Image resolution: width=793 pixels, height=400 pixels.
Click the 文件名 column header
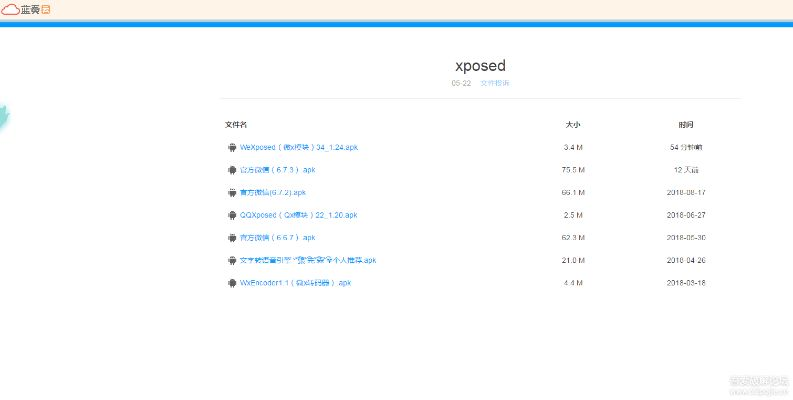click(x=236, y=125)
